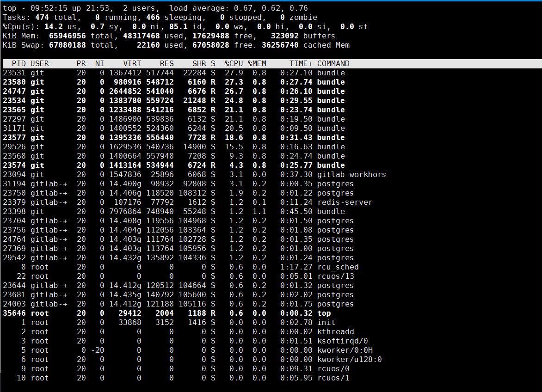Select the %MEM column header
This screenshot has width=542, height=392.
coord(257,63)
